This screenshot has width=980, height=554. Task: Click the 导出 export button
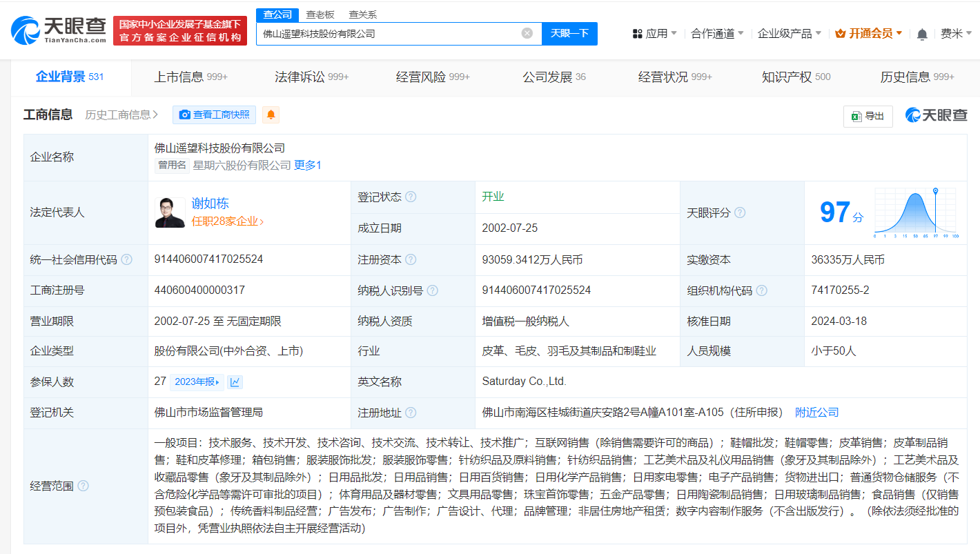pos(868,116)
